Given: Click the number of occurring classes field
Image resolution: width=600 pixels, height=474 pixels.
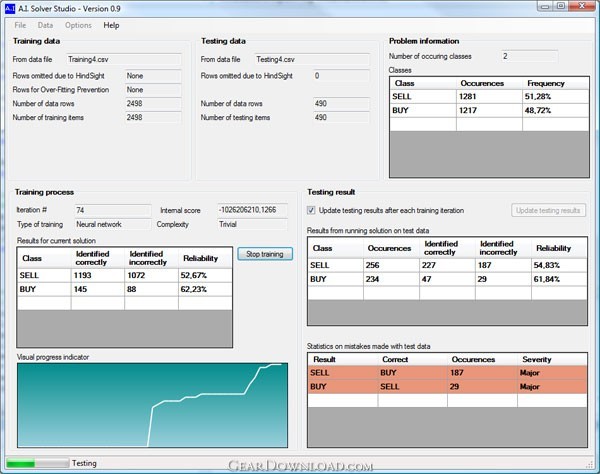Looking at the screenshot, I should tap(529, 56).
